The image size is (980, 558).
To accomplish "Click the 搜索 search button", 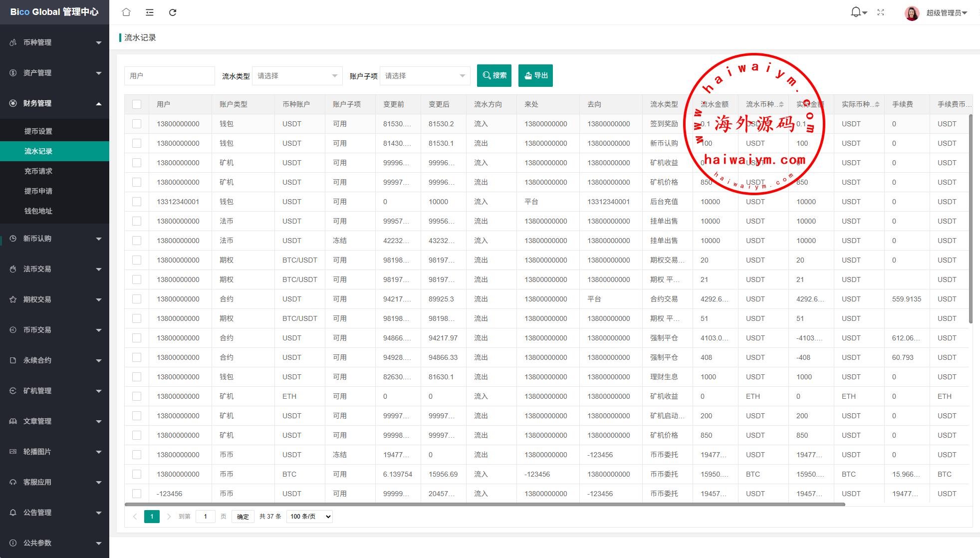I will tap(494, 76).
